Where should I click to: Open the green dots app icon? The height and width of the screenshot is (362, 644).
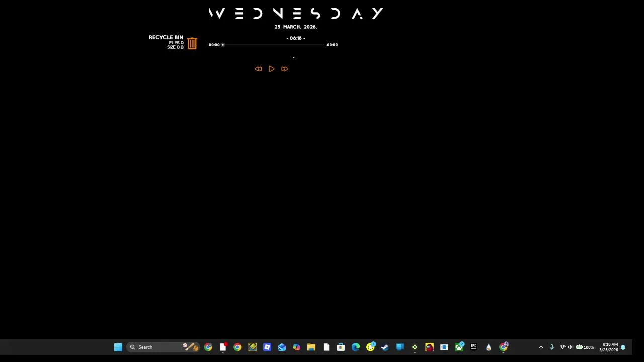click(415, 347)
